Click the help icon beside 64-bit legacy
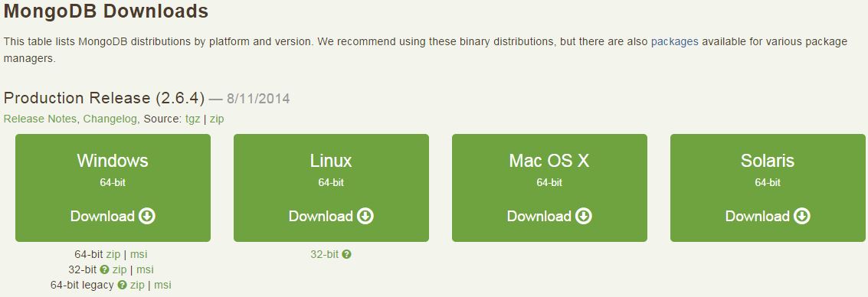This screenshot has height=297, width=868. tap(122, 285)
